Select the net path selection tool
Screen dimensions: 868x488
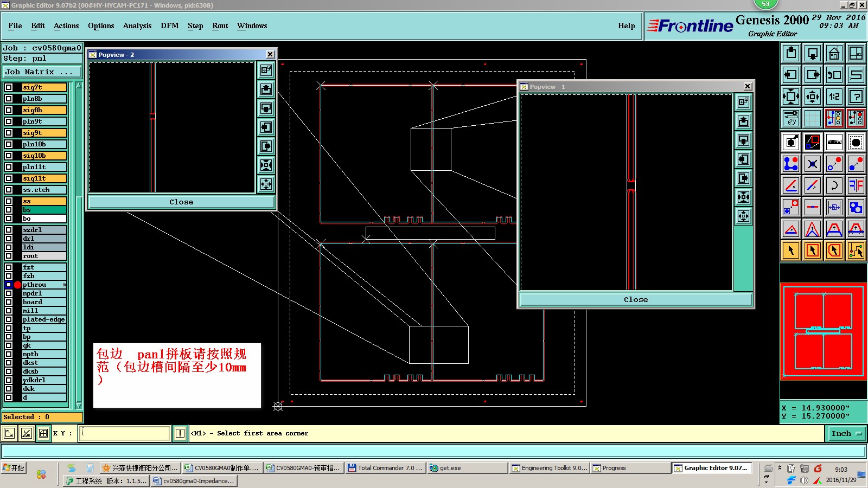[x=856, y=251]
